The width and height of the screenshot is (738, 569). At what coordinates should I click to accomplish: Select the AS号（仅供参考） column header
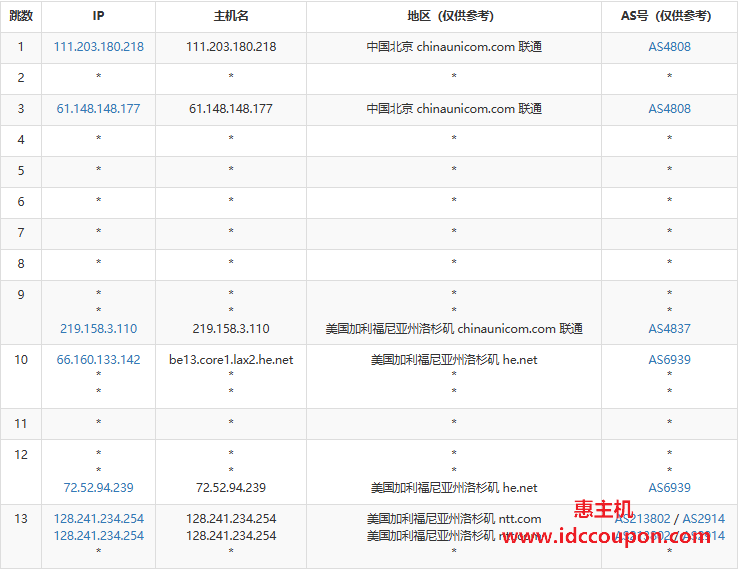(669, 16)
